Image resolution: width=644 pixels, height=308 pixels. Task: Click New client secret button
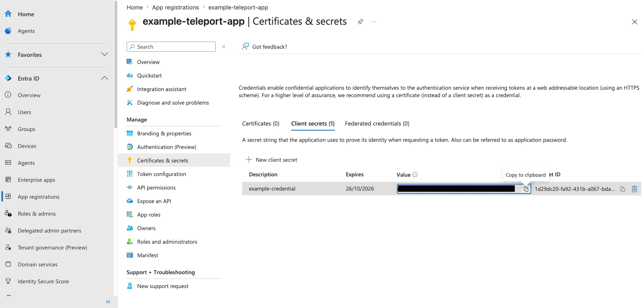click(271, 160)
